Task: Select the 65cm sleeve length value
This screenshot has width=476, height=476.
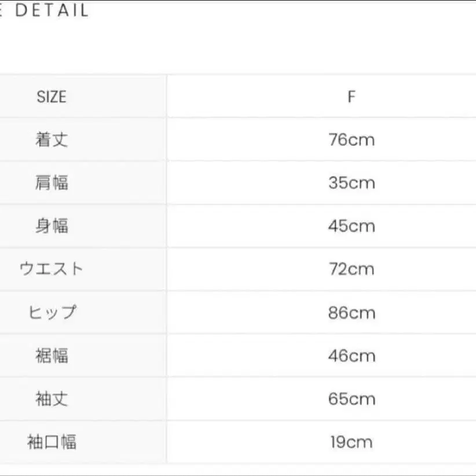Action: coord(351,399)
